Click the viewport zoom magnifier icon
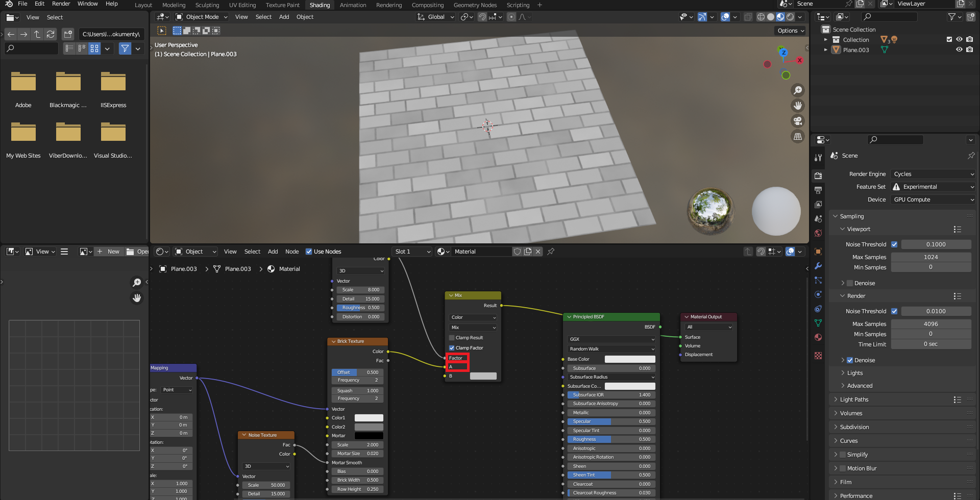Screen dimensions: 980x500 (797, 90)
